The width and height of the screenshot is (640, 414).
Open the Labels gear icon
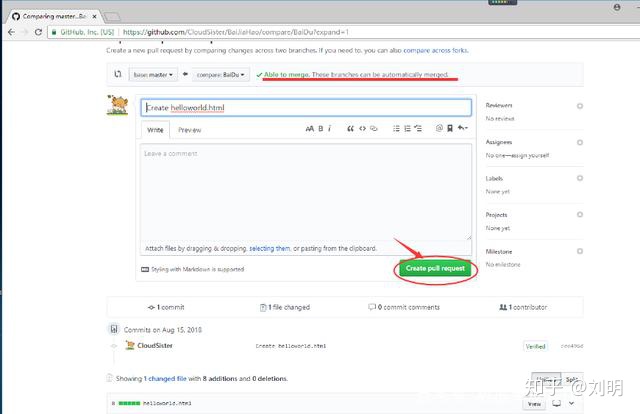point(580,178)
